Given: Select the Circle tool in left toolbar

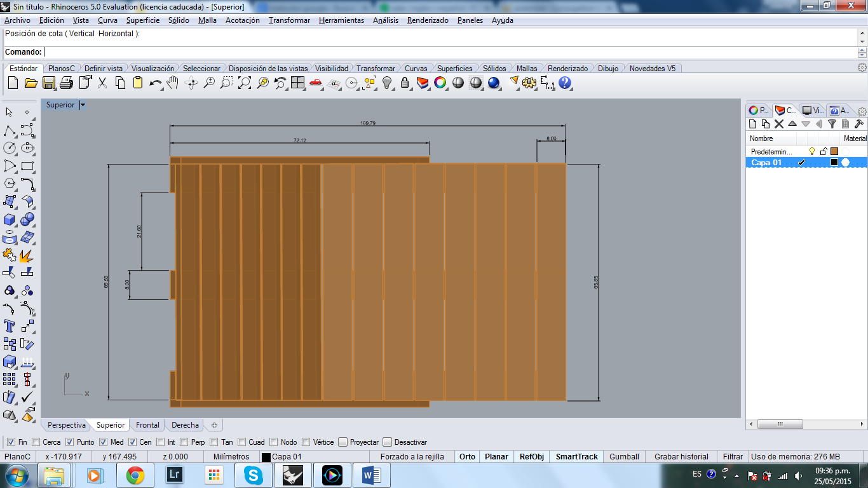Looking at the screenshot, I should [10, 148].
